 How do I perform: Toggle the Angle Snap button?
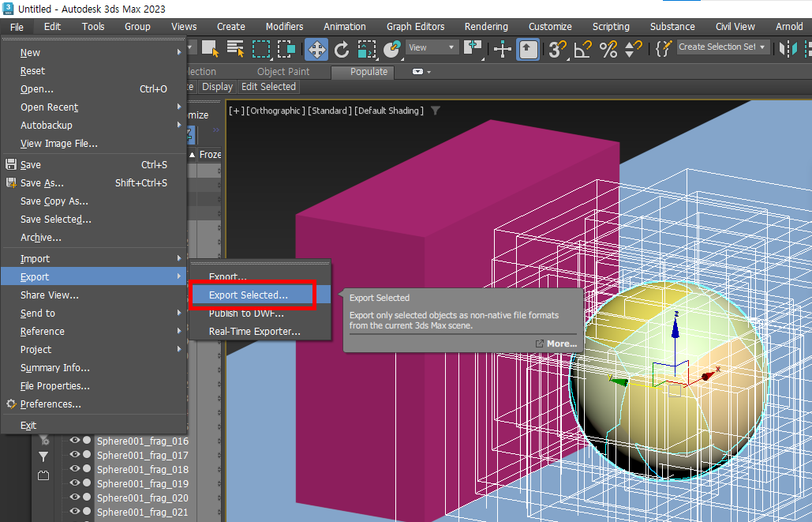582,49
